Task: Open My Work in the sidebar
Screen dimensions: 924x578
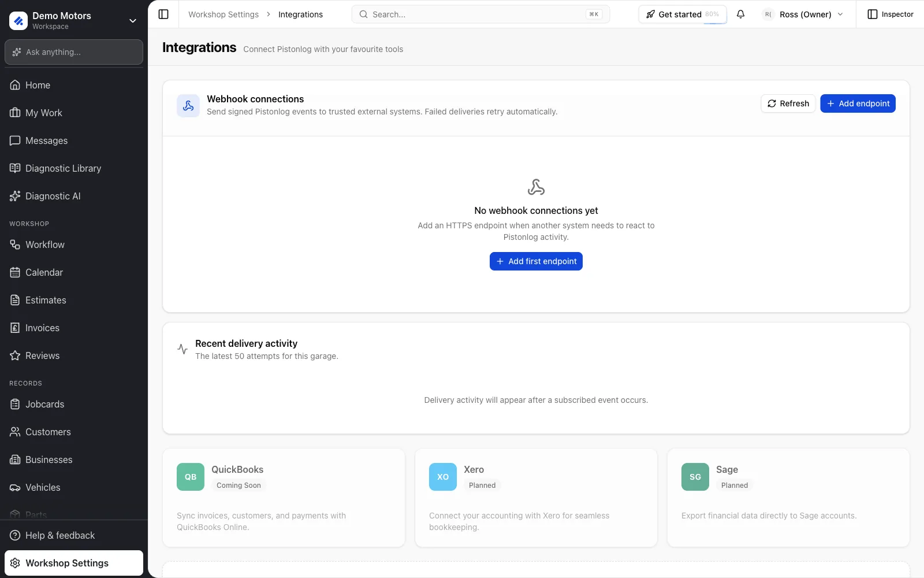Action: [x=74, y=113]
